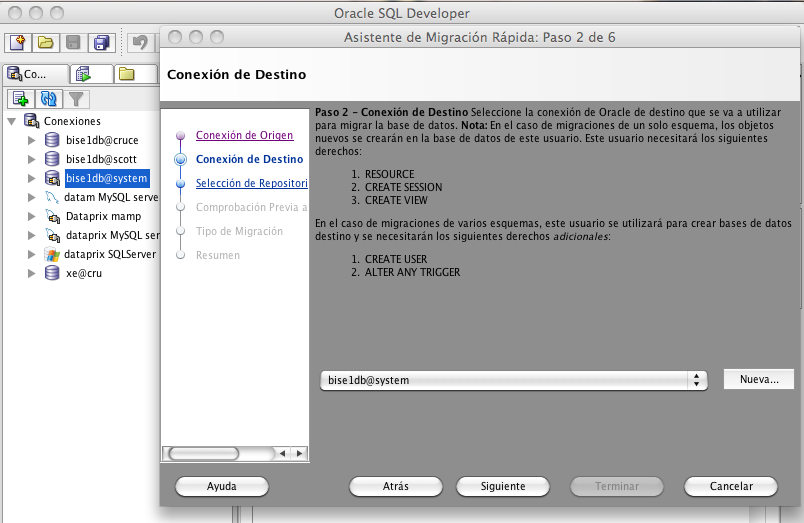Expand the Dataprix mamp connection
This screenshot has width=804, height=523.
click(31, 216)
